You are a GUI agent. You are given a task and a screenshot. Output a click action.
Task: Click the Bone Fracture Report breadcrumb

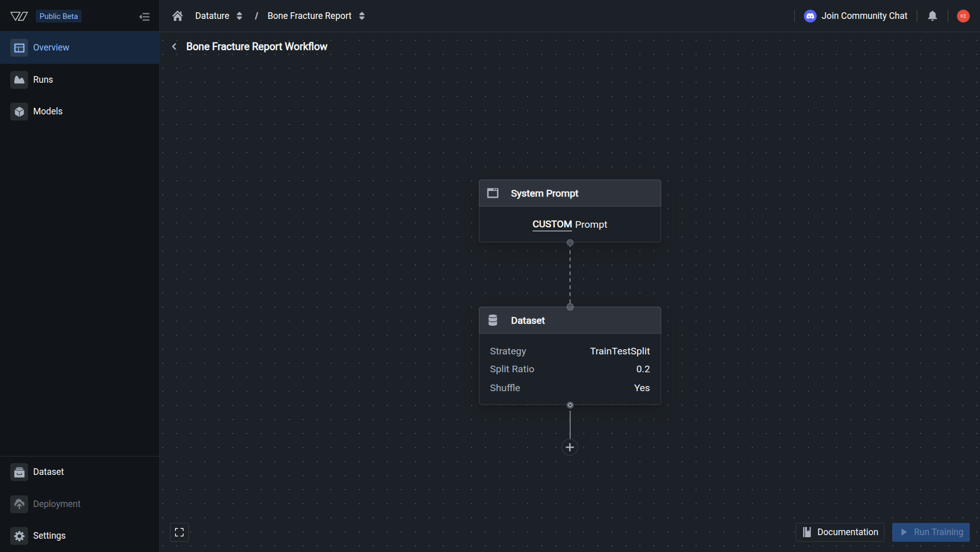(309, 16)
